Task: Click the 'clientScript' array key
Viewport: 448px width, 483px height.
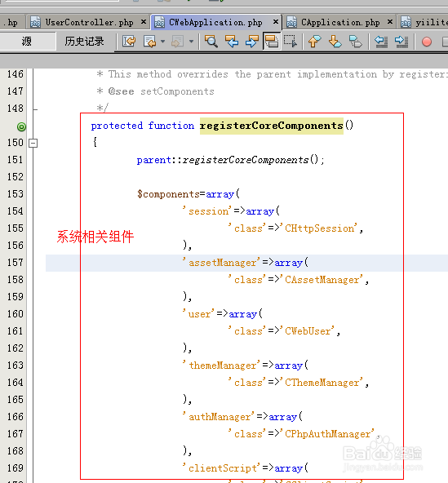Action: tap(221, 468)
